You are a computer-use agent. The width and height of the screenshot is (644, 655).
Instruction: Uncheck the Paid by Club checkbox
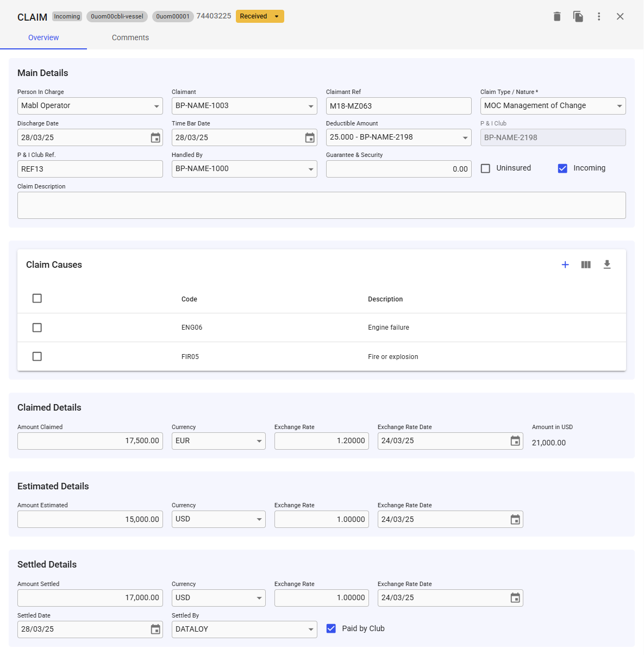(331, 628)
